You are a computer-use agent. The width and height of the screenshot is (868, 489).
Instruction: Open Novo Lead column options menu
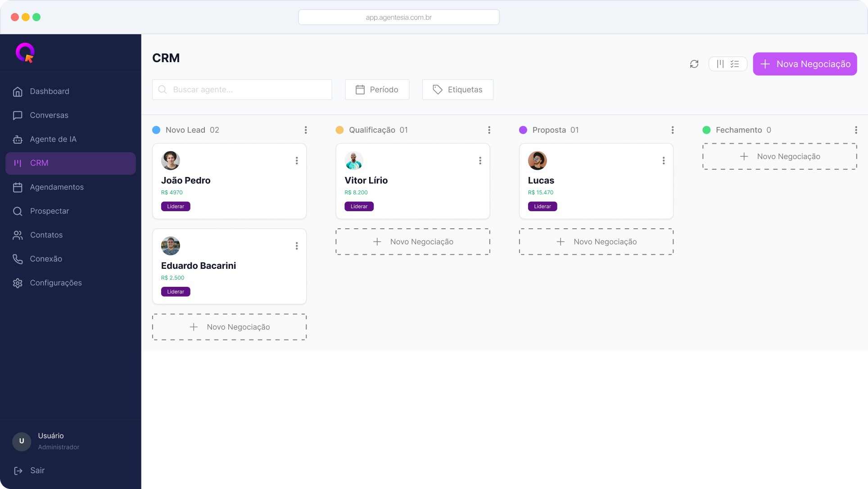306,130
